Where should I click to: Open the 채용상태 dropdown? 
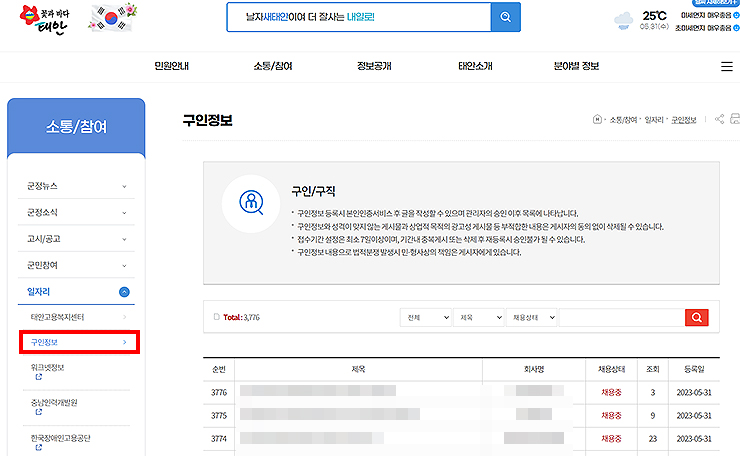531,318
